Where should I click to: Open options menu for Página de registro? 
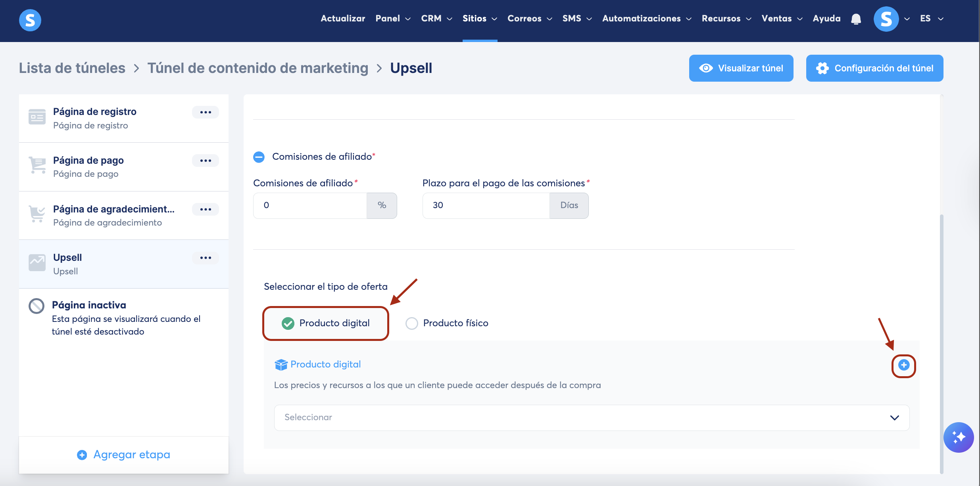click(x=206, y=112)
